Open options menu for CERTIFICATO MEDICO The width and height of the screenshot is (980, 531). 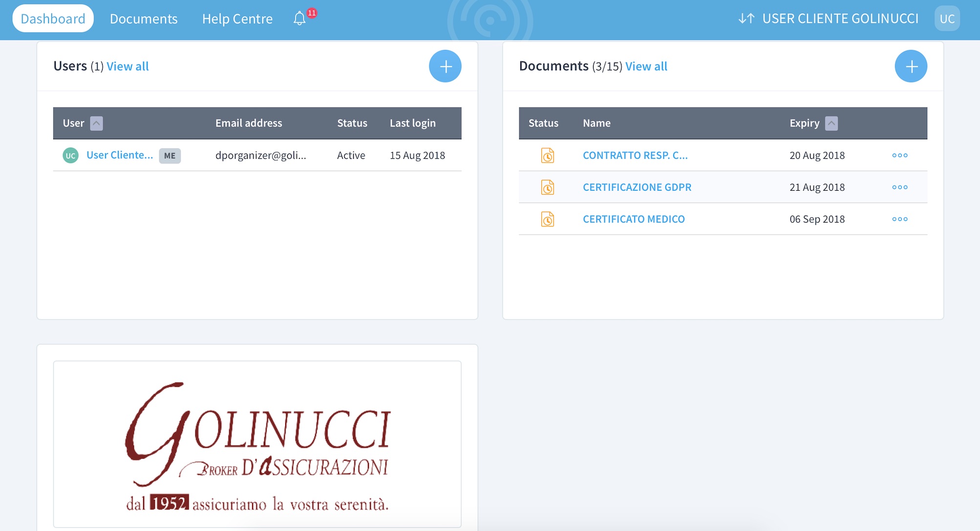(x=899, y=219)
